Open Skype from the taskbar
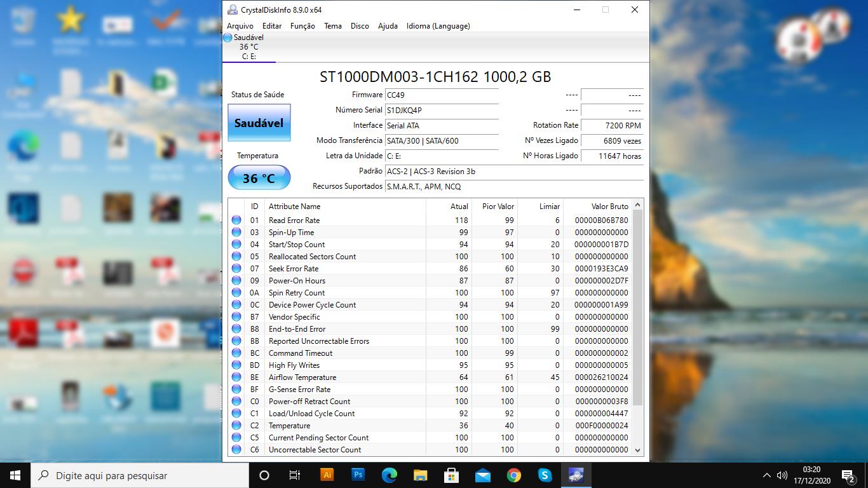Image resolution: width=868 pixels, height=488 pixels. [545, 475]
